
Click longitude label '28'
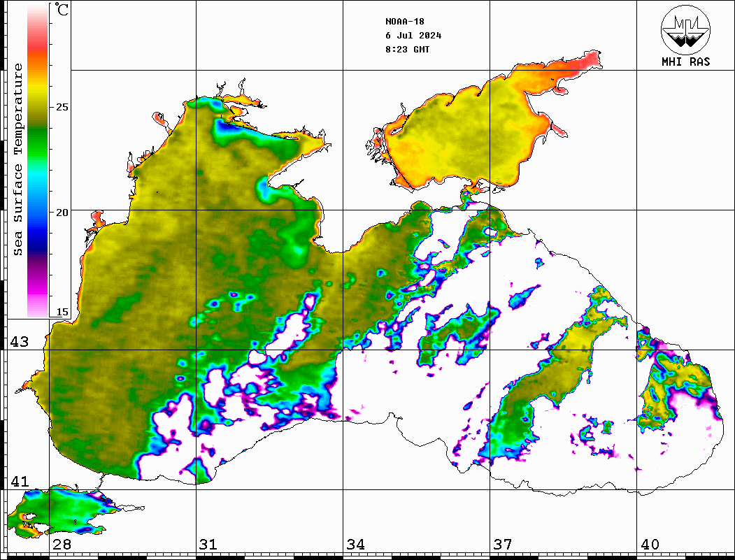(x=62, y=544)
